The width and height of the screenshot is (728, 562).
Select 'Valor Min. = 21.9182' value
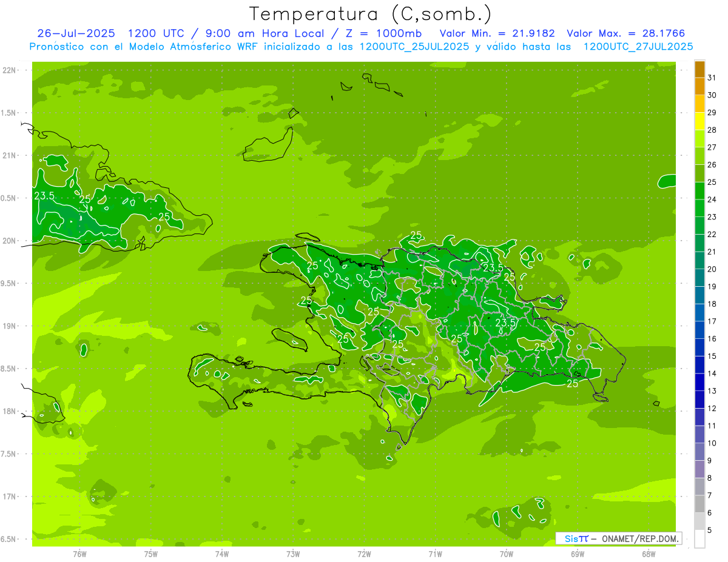tap(497, 33)
